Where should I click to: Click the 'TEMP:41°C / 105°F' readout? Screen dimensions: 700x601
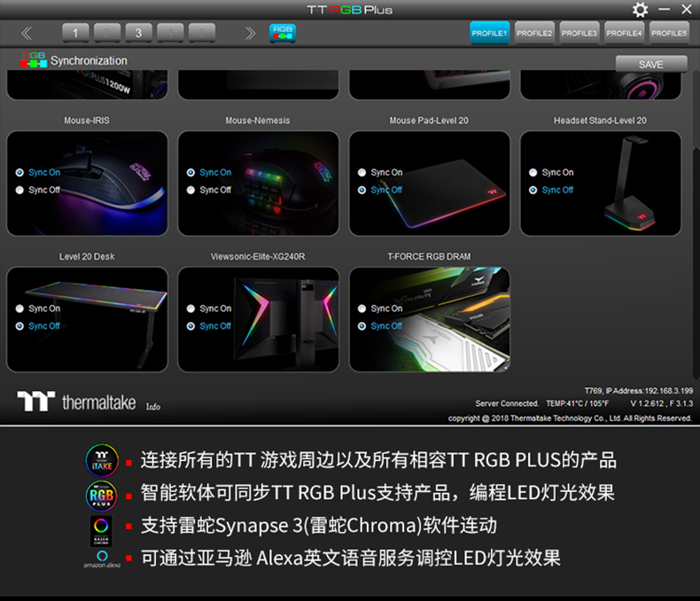pos(577,403)
